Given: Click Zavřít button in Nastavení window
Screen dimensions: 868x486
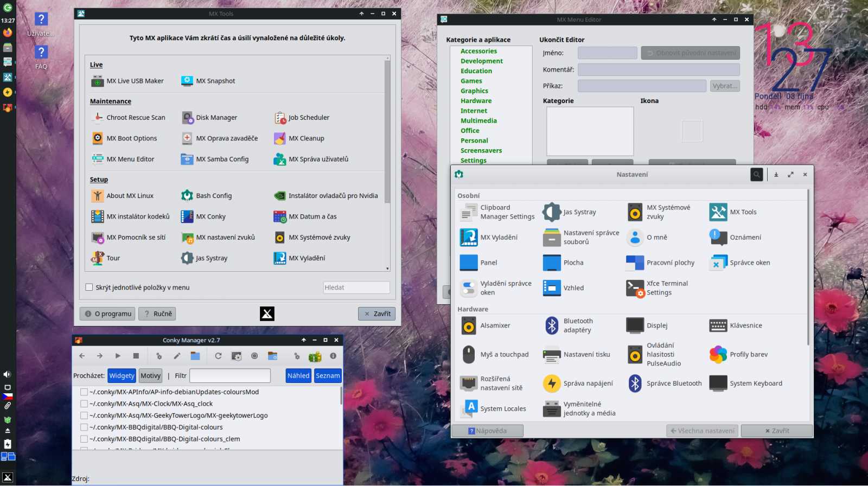Looking at the screenshot, I should point(777,431).
